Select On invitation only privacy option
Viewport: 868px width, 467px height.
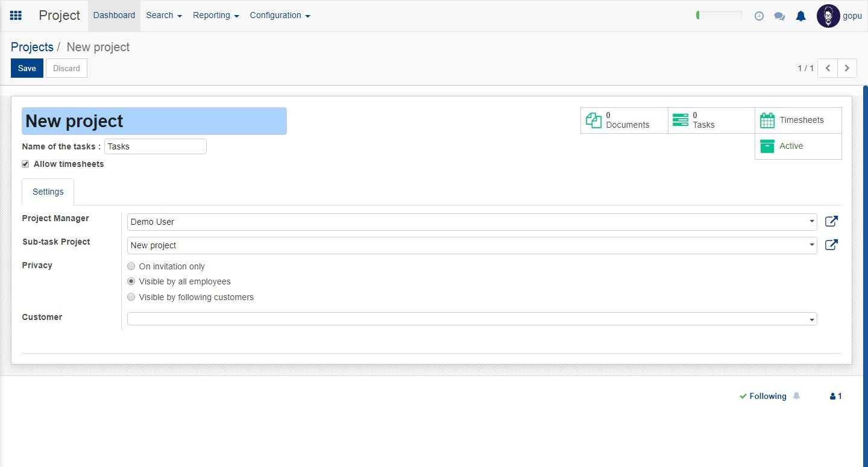click(131, 266)
